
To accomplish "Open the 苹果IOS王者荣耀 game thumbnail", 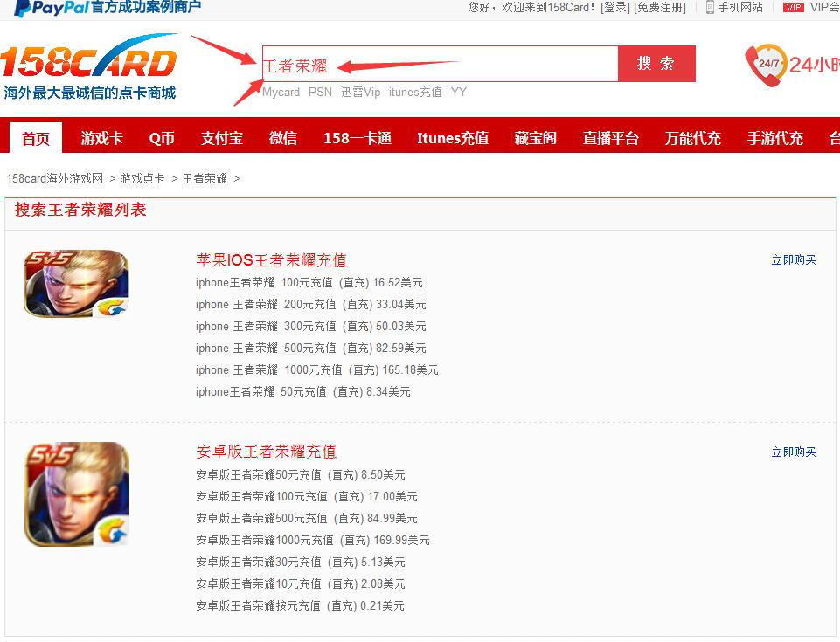I will [77, 283].
